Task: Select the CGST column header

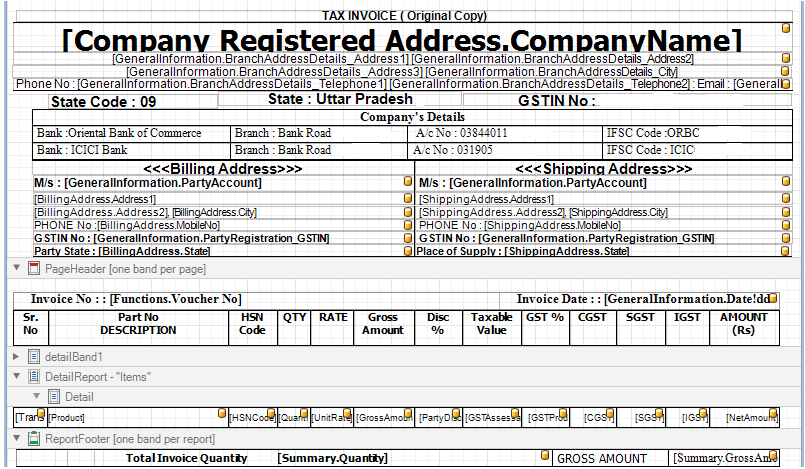Action: pyautogui.click(x=592, y=326)
